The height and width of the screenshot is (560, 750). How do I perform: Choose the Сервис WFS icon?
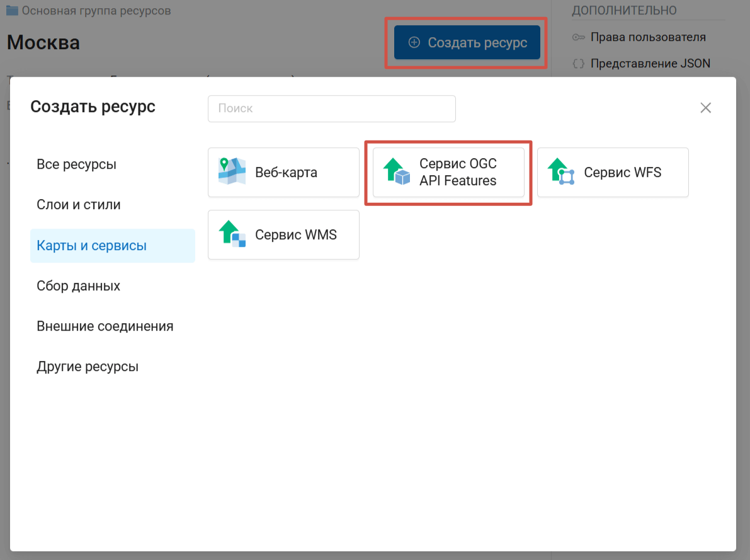pyautogui.click(x=561, y=172)
